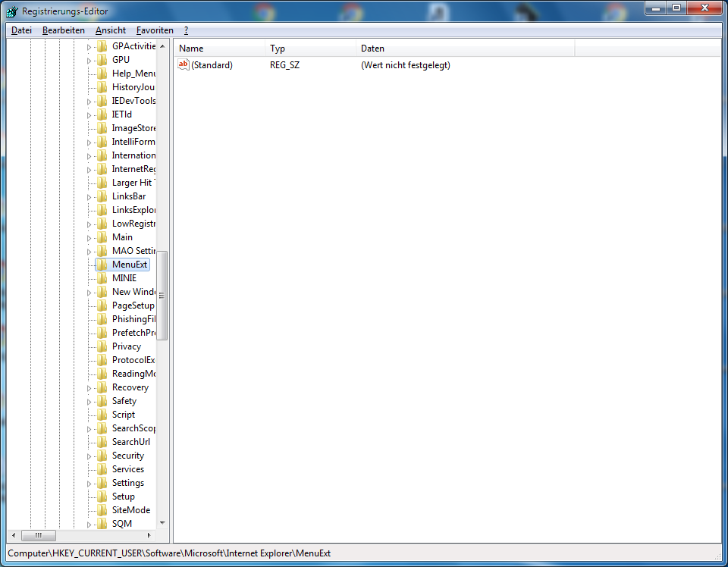Expand the IEDevTools key
The height and width of the screenshot is (567, 728).
coord(89,101)
